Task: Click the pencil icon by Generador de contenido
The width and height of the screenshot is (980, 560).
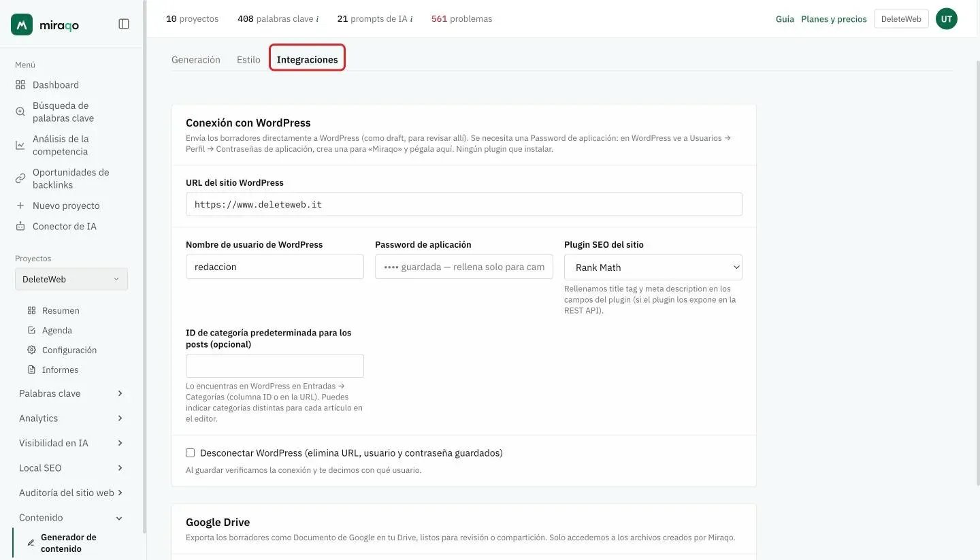Action: pos(31,543)
